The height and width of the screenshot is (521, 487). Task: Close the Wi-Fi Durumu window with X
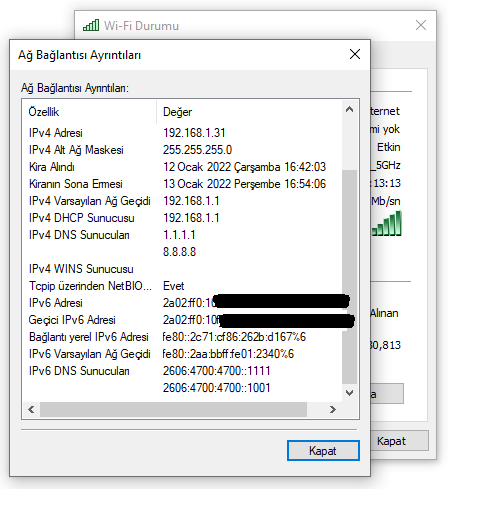[421, 25]
